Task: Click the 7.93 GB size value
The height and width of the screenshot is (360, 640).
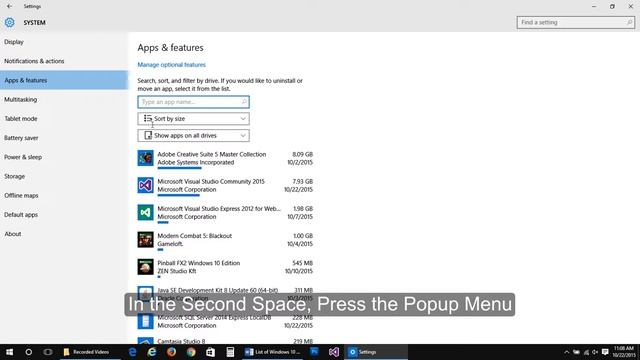Action: point(302,181)
